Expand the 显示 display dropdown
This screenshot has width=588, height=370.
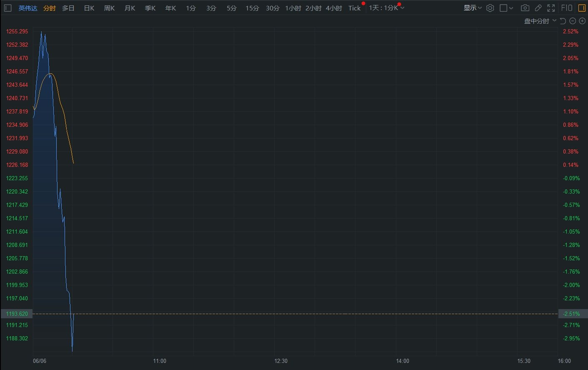click(473, 8)
